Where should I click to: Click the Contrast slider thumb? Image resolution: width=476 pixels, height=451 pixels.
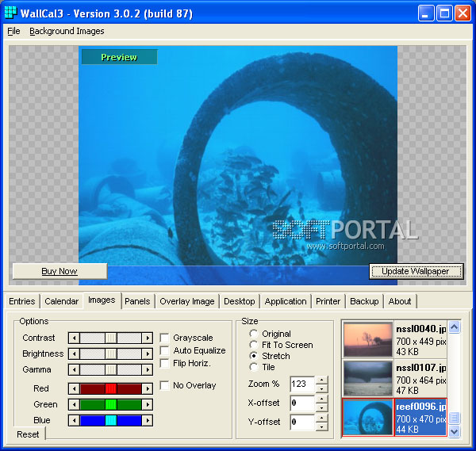(x=111, y=338)
